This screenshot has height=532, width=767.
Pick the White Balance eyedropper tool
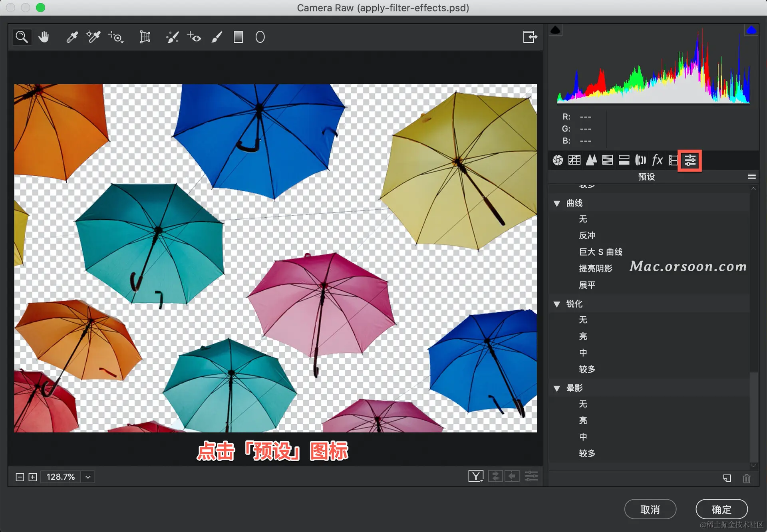[x=72, y=37]
